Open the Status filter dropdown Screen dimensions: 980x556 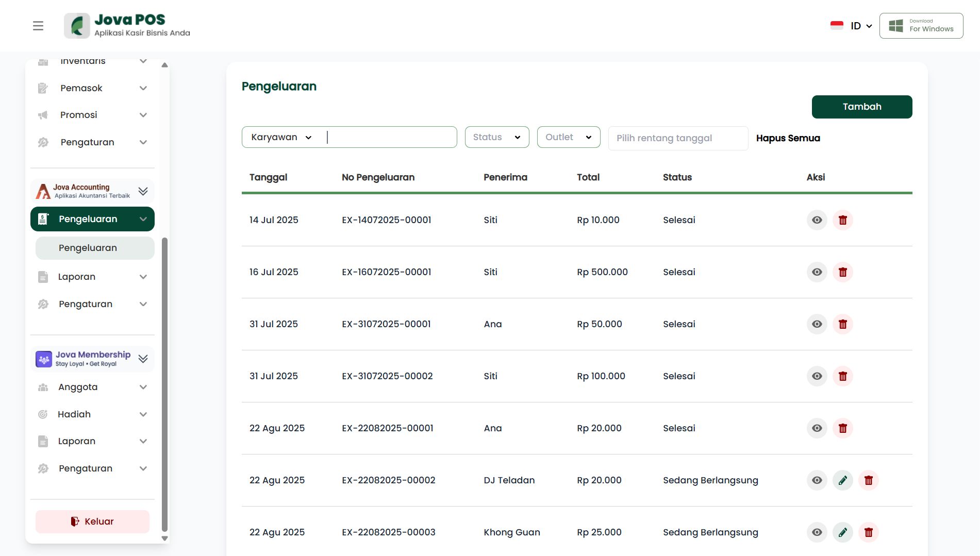[496, 137]
